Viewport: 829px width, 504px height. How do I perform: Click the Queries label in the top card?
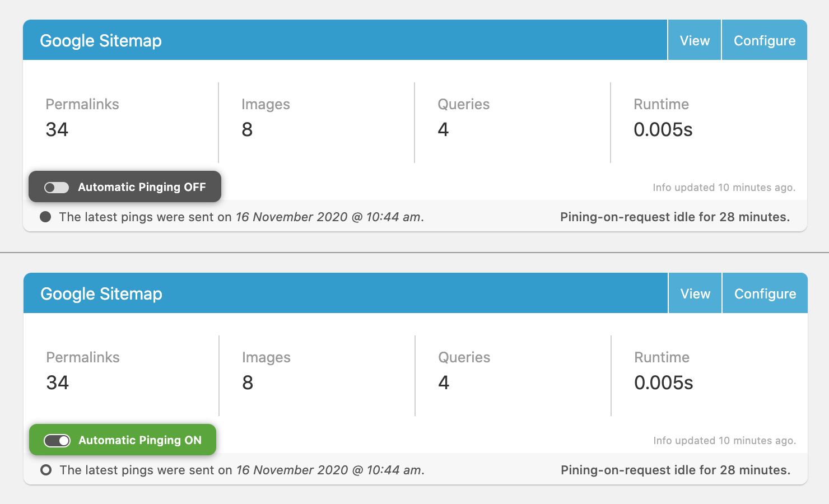coord(464,104)
